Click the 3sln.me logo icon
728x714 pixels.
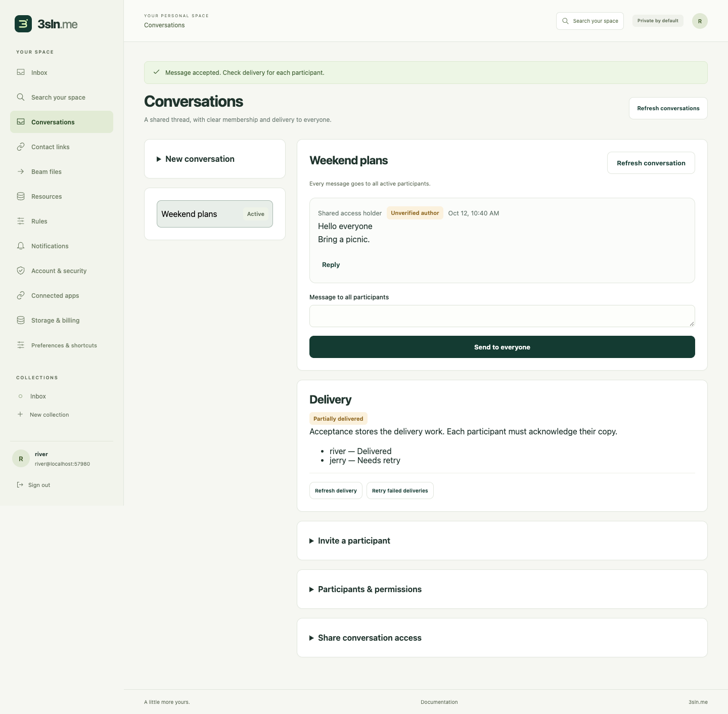(23, 24)
